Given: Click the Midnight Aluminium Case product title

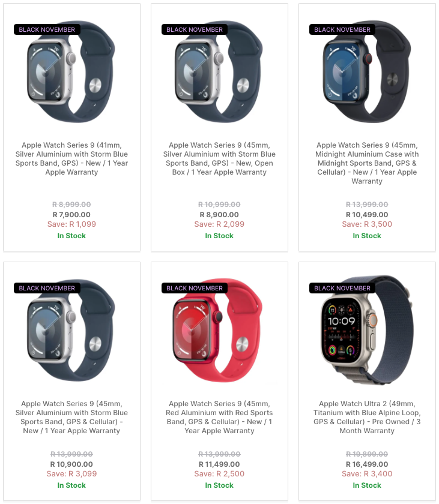Looking at the screenshot, I should pos(367,163).
